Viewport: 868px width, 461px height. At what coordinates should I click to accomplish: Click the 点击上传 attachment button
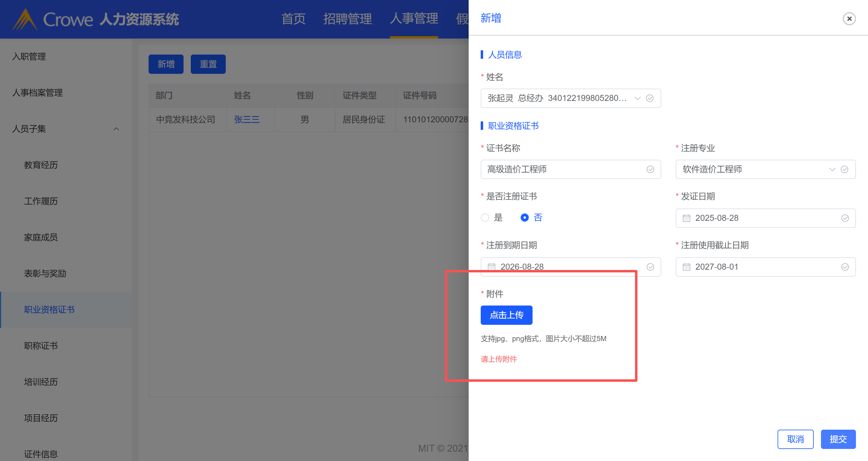[506, 315]
